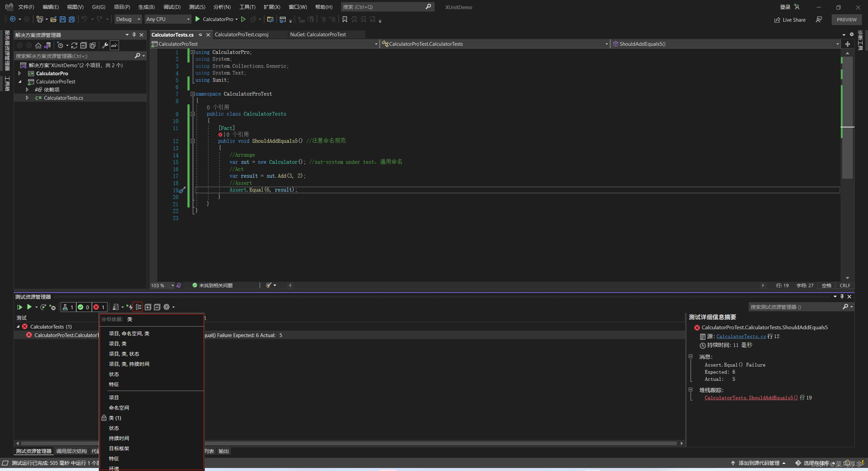This screenshot has width=868, height=471.
Task: Run all tests in Test Explorer
Action: coord(20,307)
